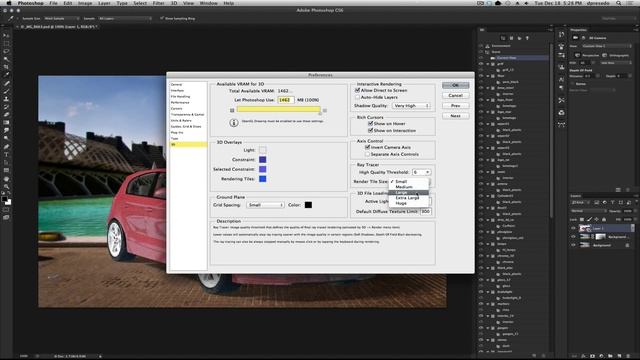Viewport: 640px width, 360px height.
Task: Select the Eraser tool
Action: 6,115
